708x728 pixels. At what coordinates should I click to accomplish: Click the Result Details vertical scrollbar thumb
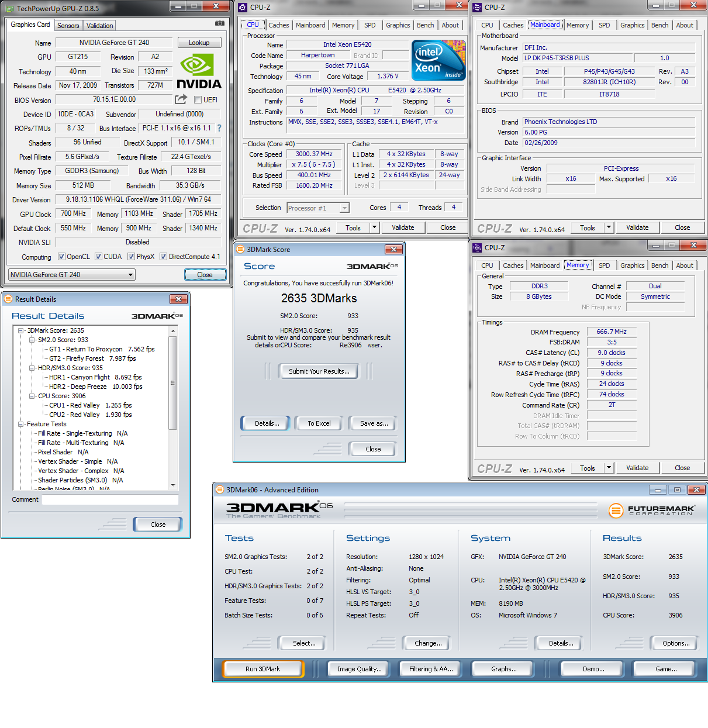point(172,383)
